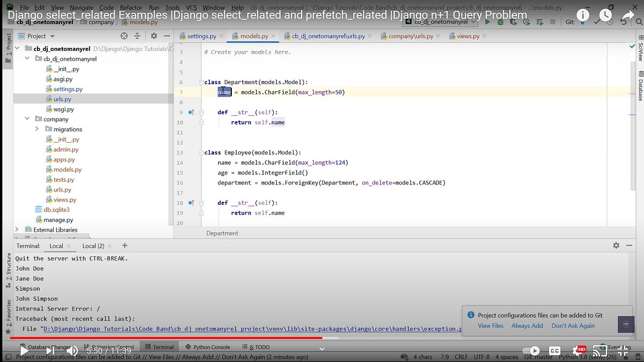Image resolution: width=644 pixels, height=362 pixels.
Task: Start the debugger with the bug icon
Action: (501, 21)
